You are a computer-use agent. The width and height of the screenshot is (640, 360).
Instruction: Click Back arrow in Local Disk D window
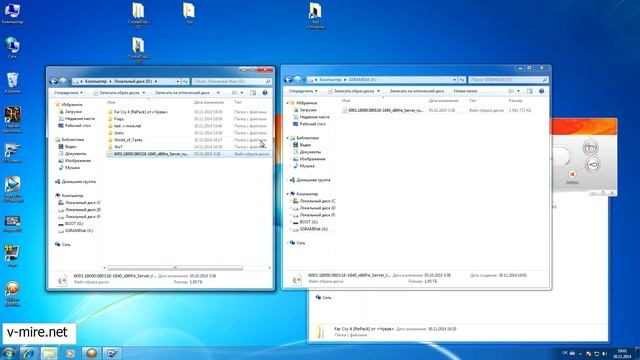pos(53,81)
